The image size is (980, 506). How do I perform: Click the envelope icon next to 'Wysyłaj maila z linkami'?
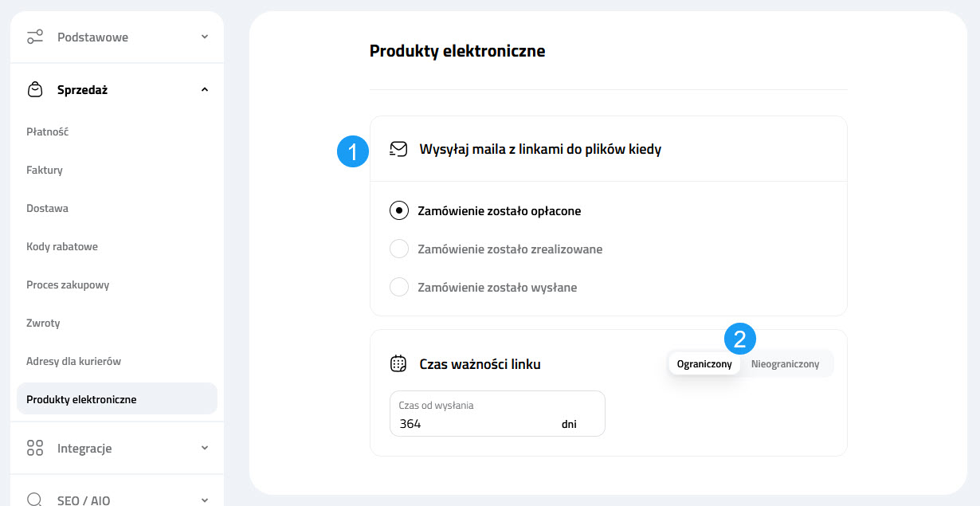click(397, 148)
